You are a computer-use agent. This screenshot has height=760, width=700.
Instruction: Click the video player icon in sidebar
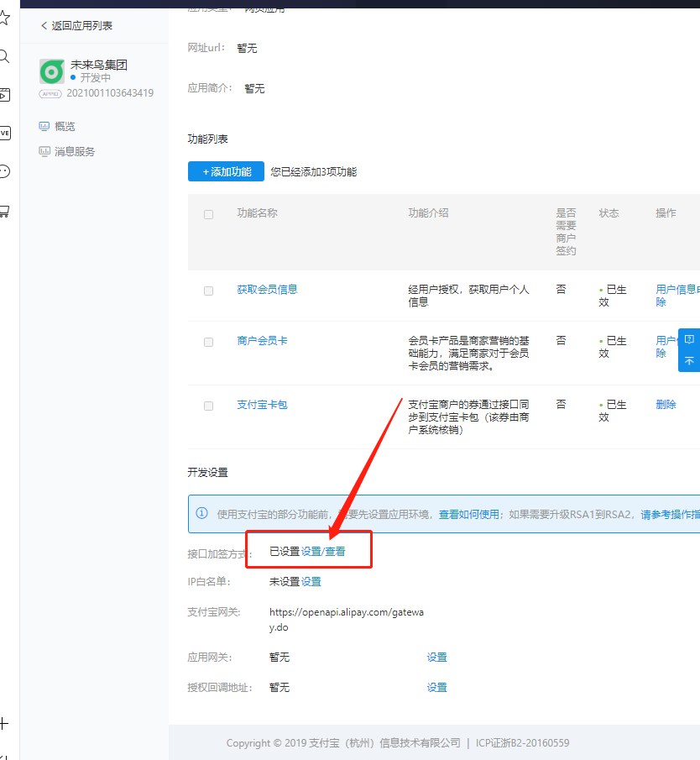pyautogui.click(x=4, y=95)
